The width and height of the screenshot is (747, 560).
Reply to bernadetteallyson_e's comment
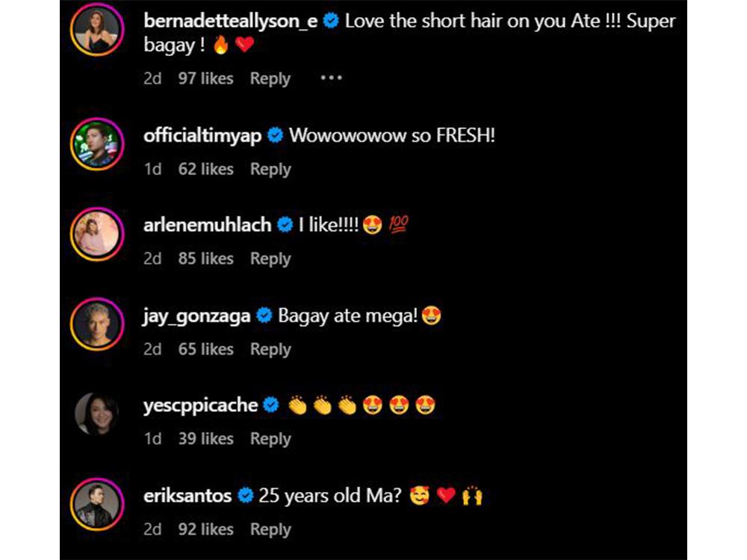[x=270, y=78]
